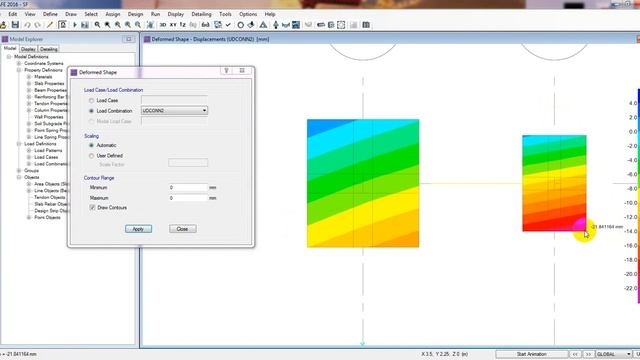Viewport: 640px width, 360px height.
Task: Open the GLOBAL coordinate system dropdown
Action: coord(613,354)
